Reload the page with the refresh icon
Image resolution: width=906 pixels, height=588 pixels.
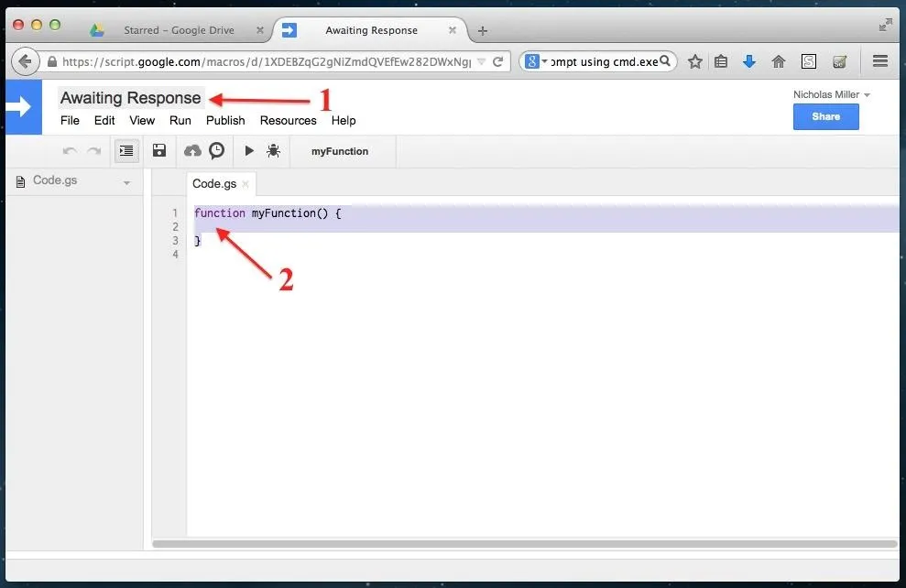pyautogui.click(x=498, y=61)
